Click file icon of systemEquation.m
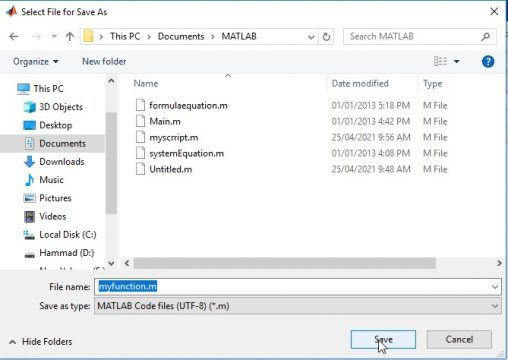 coord(140,153)
